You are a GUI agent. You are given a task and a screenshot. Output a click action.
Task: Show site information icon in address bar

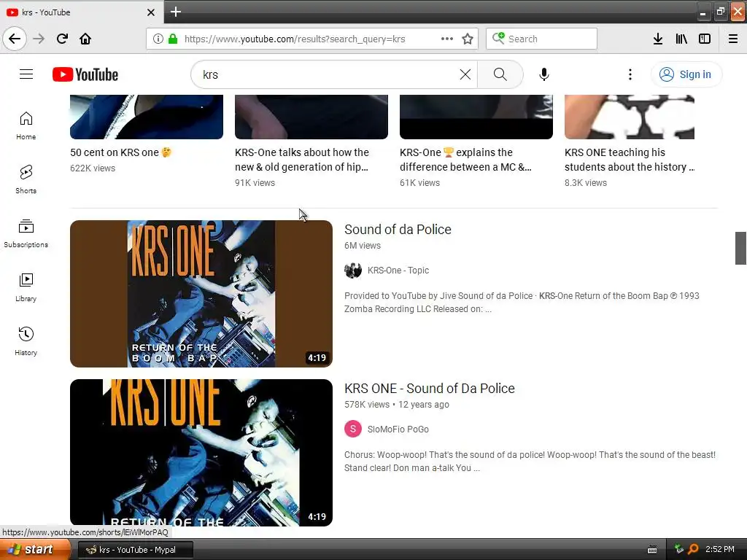click(158, 39)
